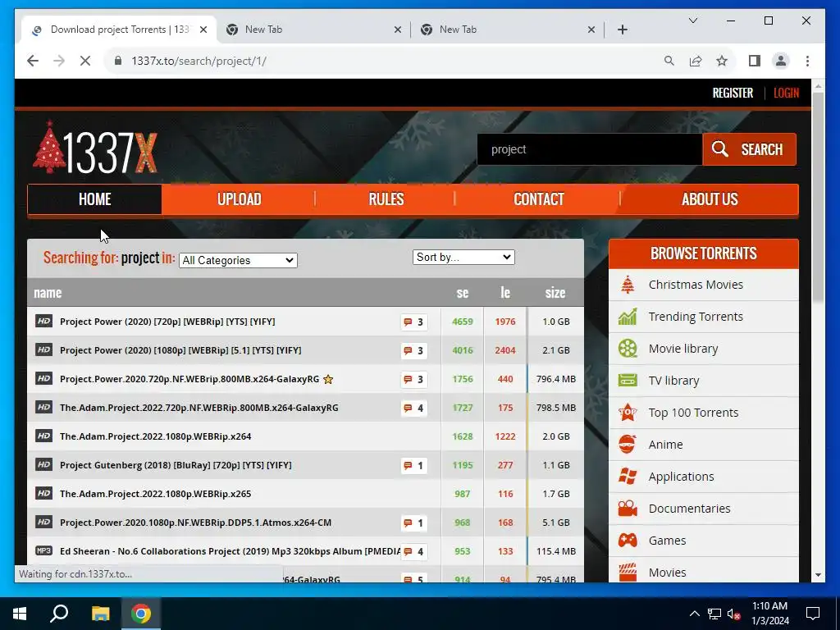This screenshot has width=840, height=630.
Task: Expand the tab search chevron
Action: coord(692,21)
